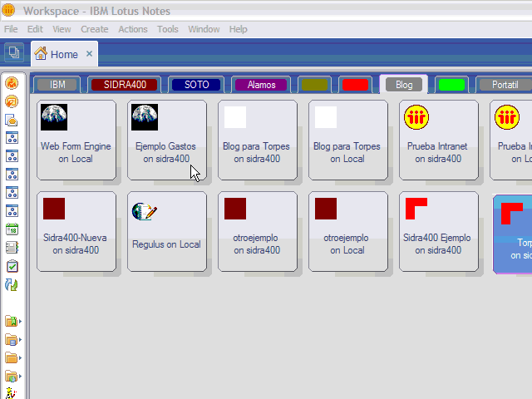This screenshot has height=399, width=532.
Task: Expand the Databases bookmark folder
Action: pos(13,339)
